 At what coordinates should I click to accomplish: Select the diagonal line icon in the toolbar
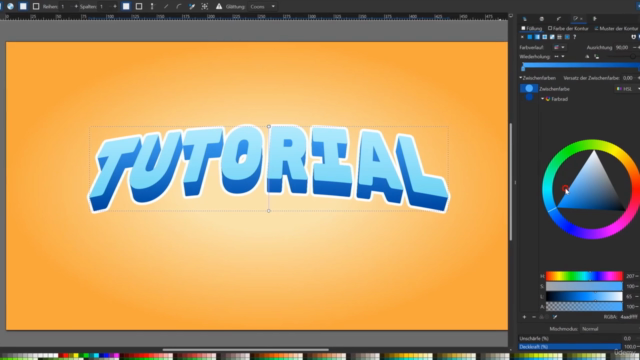click(x=166, y=7)
